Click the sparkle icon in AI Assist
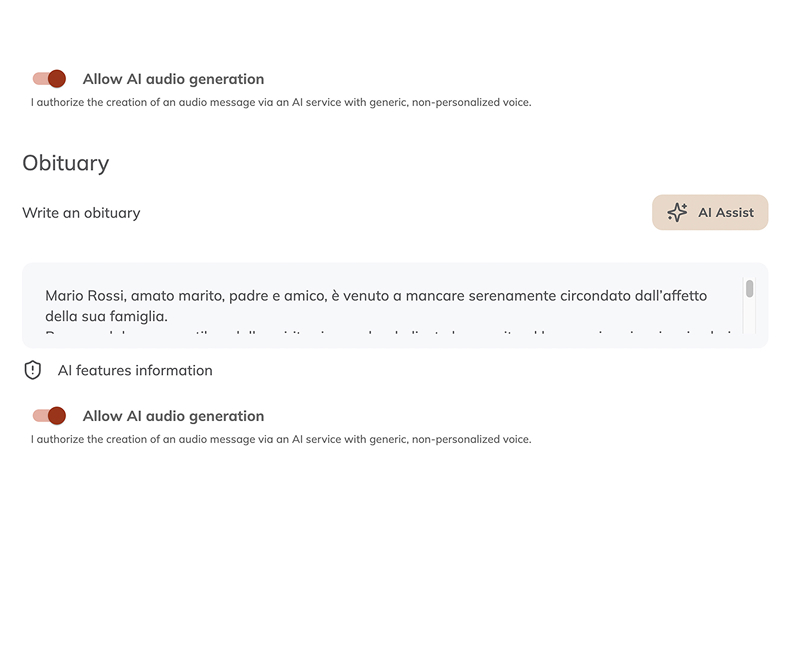 (677, 213)
